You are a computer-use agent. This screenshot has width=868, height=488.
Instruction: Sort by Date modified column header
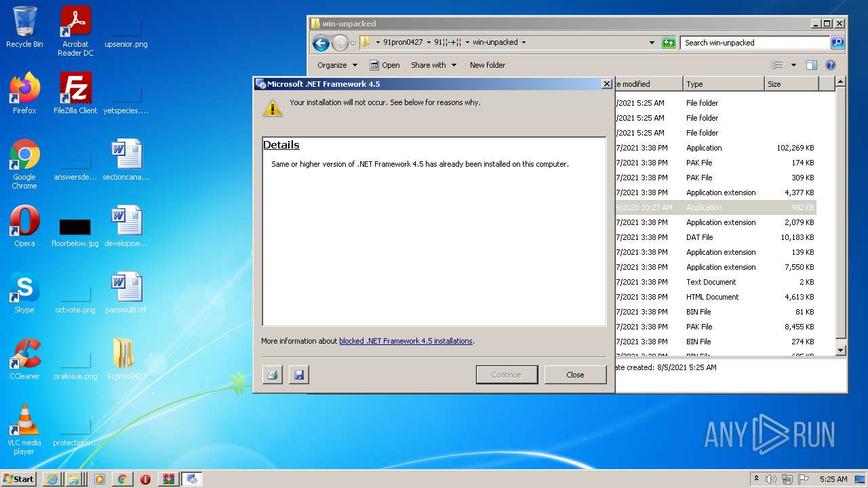(x=648, y=84)
